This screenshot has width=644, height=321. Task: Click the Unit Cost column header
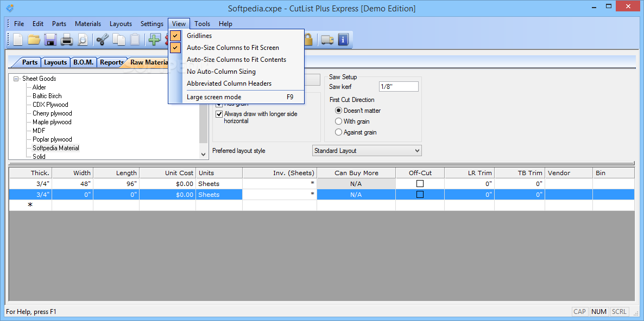168,173
